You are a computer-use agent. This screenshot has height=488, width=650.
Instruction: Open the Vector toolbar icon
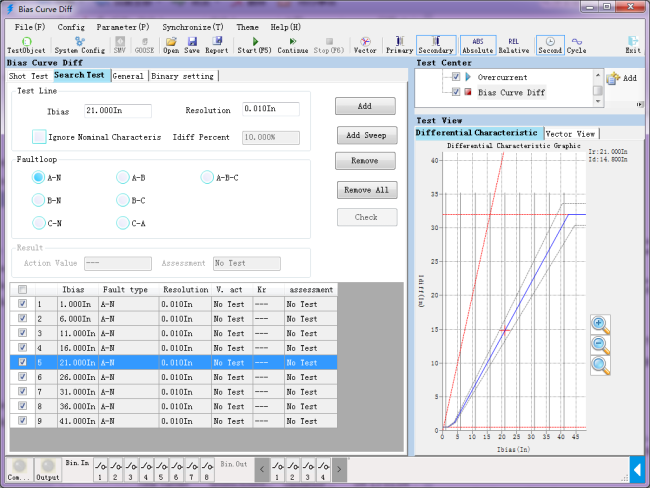(365, 44)
